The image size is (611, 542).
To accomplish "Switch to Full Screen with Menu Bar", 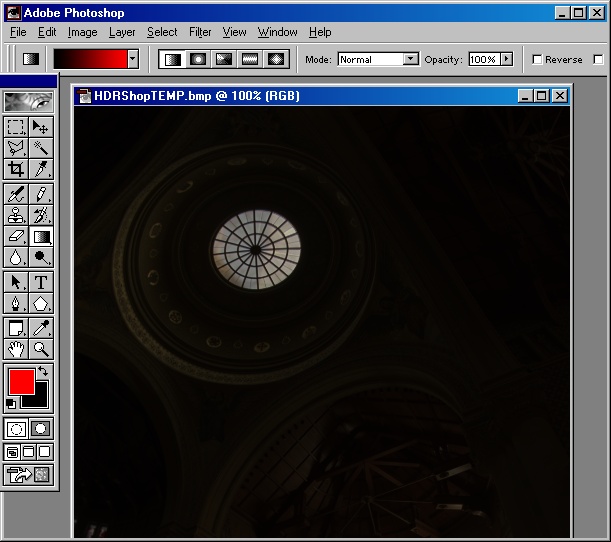I will coord(28,452).
